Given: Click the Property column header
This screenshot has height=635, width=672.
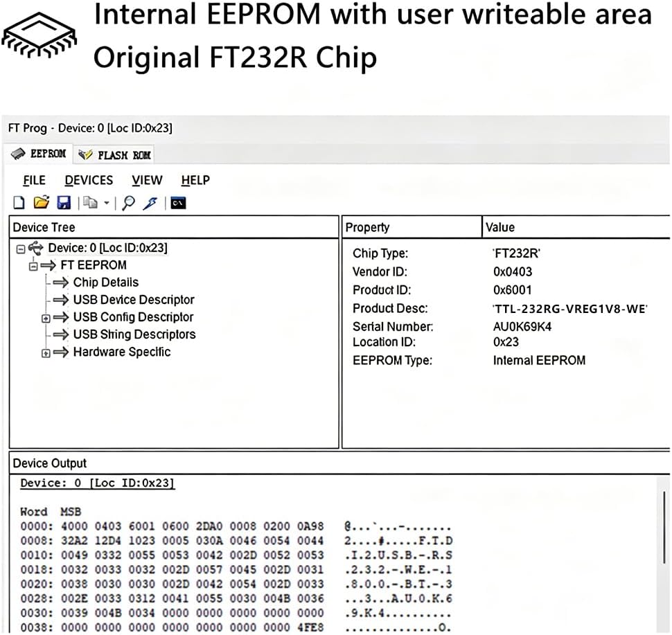Looking at the screenshot, I should (x=412, y=227).
